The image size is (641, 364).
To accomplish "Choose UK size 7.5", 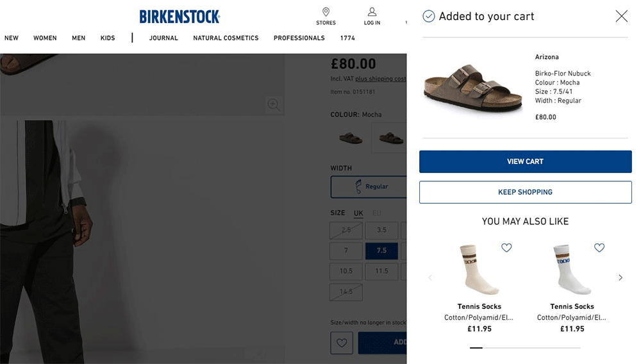I will pos(381,251).
